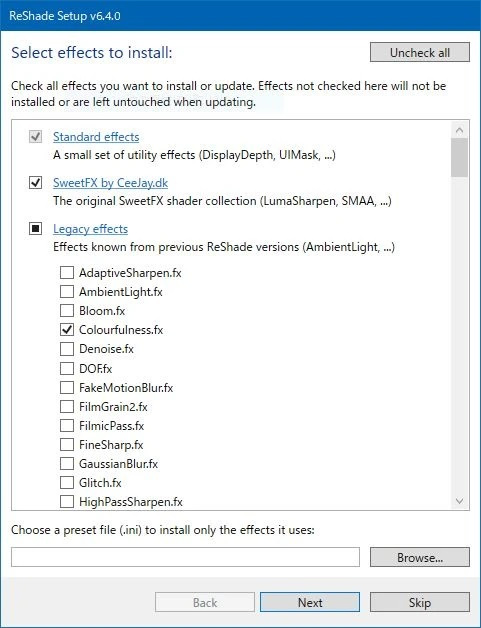Open the SweetFX by CeeJay.dk link
The height and width of the screenshot is (628, 481).
click(110, 183)
